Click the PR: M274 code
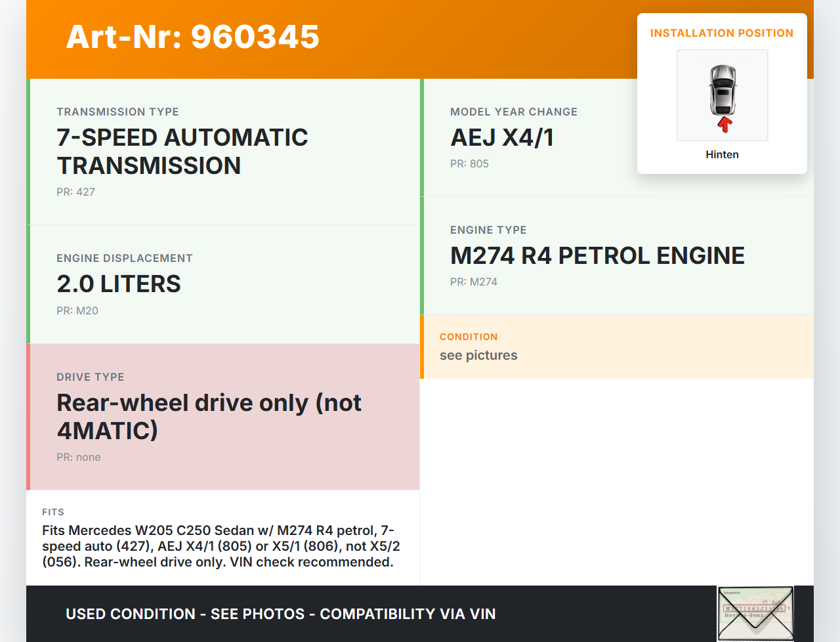 click(473, 282)
